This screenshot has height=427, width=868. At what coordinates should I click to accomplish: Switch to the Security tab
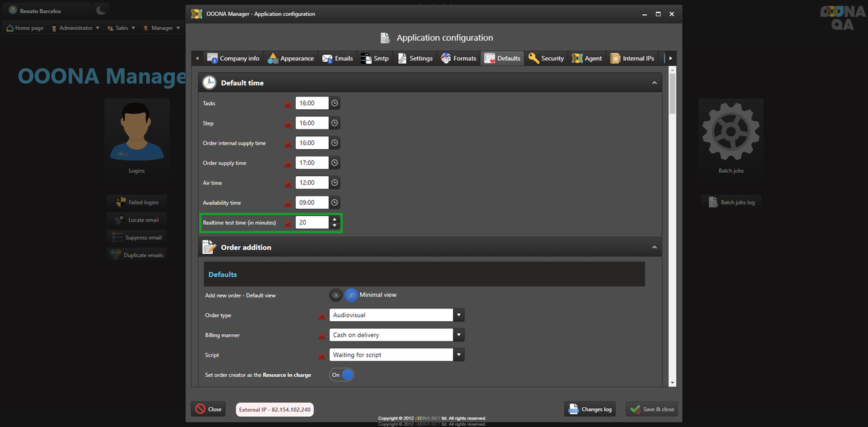[546, 58]
